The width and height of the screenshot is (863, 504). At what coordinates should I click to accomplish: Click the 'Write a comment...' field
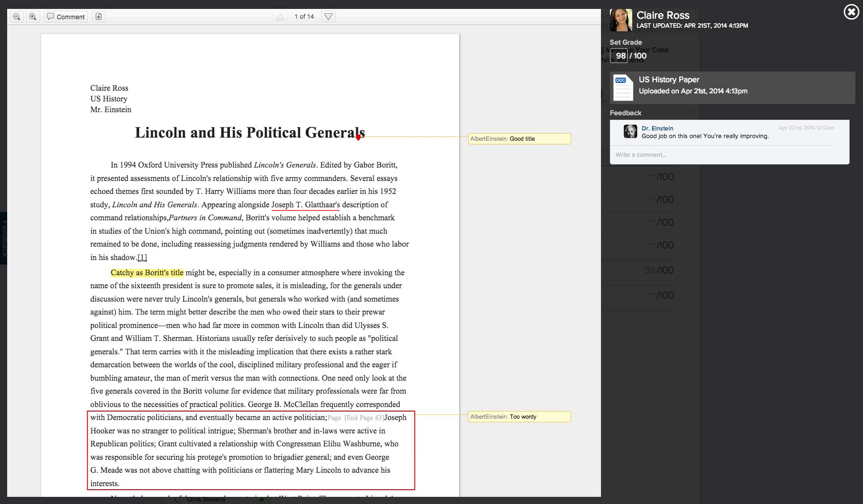(x=729, y=155)
